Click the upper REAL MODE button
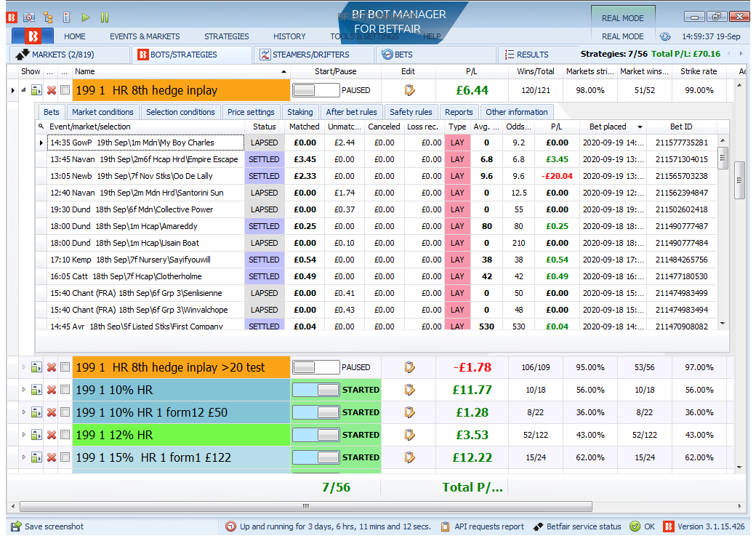 pyautogui.click(x=622, y=18)
